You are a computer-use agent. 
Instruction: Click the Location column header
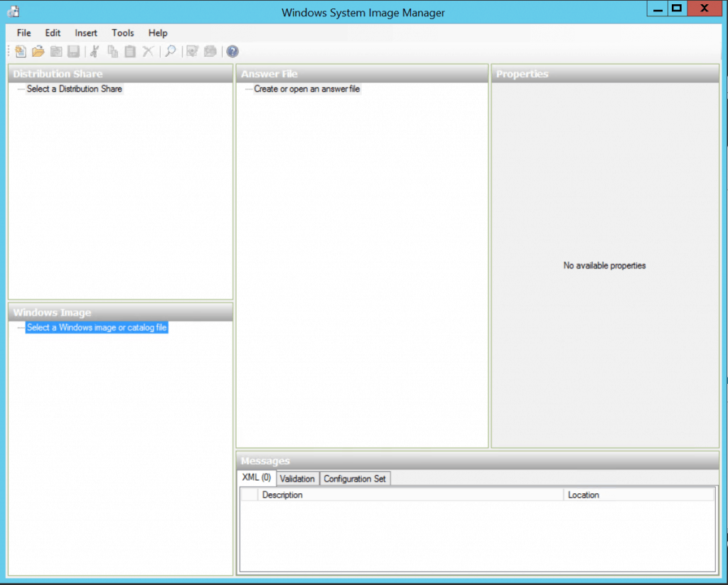[x=639, y=495]
